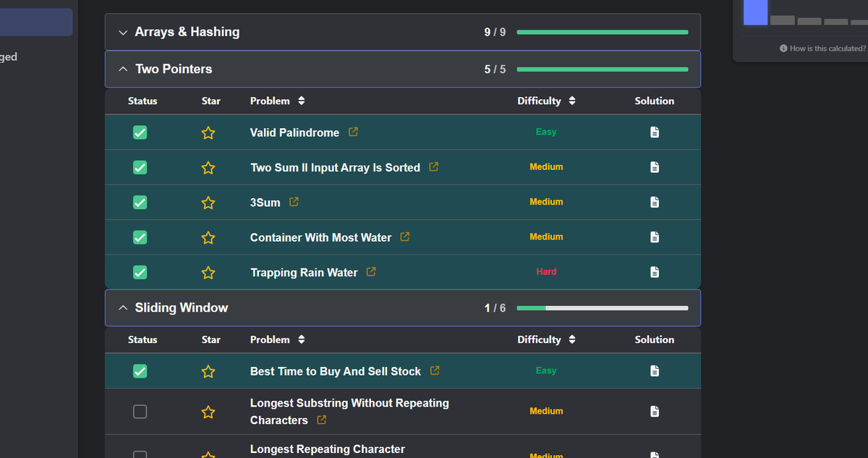Open the Trapping Rain Water title
This screenshot has width=868, height=458.
[x=304, y=273]
